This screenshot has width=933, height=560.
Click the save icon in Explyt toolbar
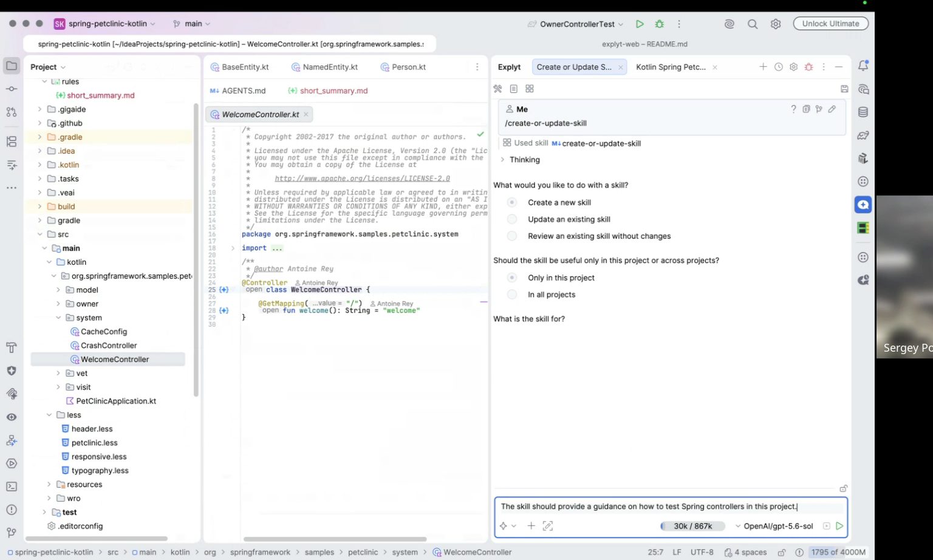click(x=844, y=89)
